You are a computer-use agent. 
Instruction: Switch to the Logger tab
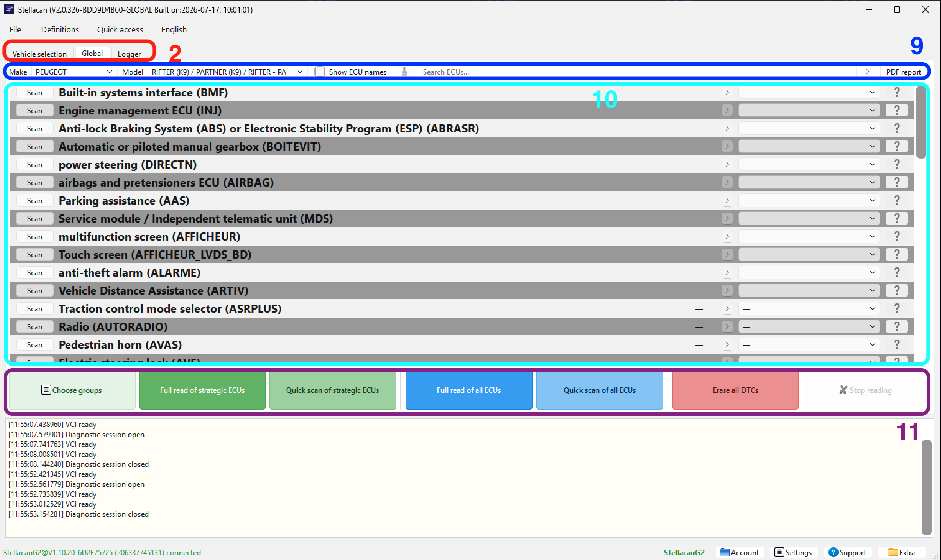[129, 54]
